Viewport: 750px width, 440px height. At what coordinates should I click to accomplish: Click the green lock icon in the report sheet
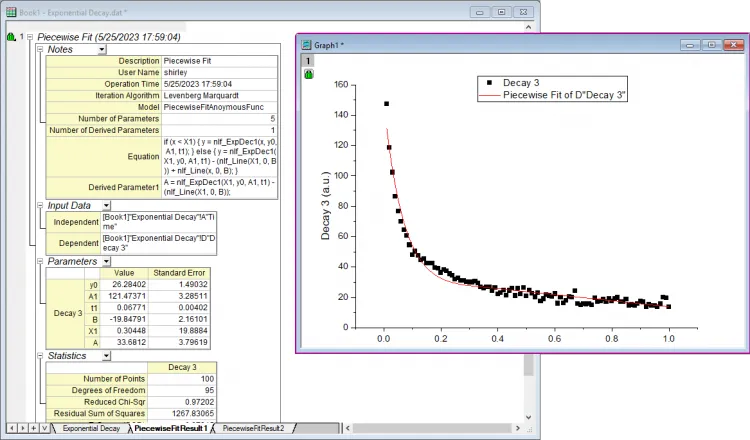click(11, 37)
